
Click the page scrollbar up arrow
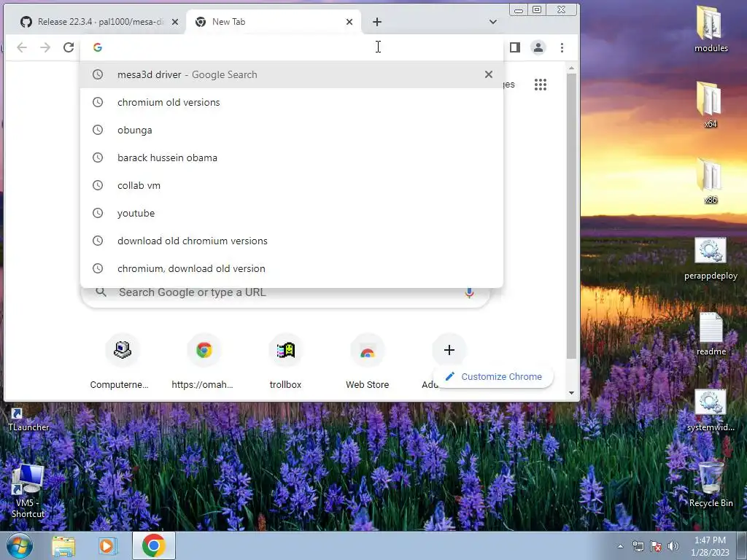571,69
